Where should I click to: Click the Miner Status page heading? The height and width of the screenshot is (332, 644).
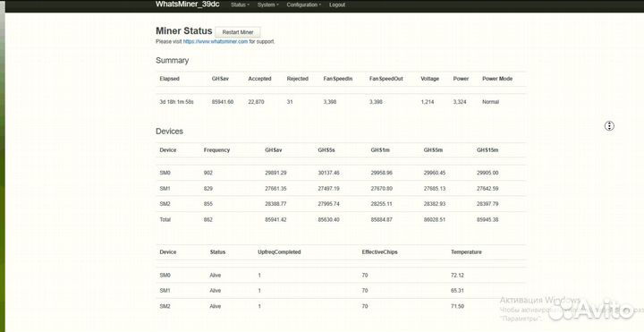pos(184,30)
